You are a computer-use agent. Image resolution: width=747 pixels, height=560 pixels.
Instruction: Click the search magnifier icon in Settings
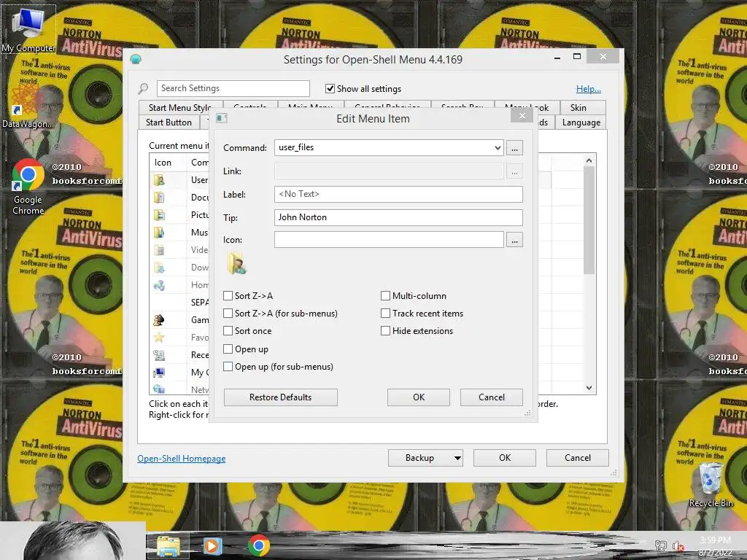point(143,88)
